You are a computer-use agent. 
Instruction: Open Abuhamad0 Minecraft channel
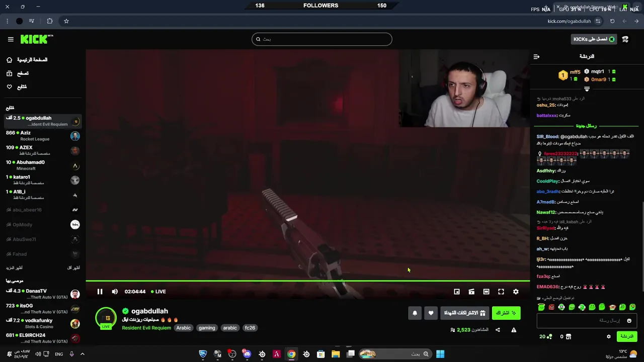(43, 165)
